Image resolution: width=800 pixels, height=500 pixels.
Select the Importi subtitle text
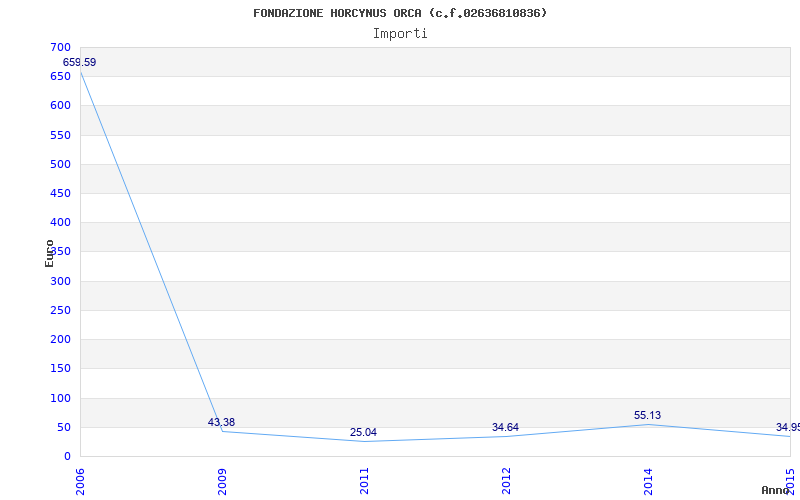400,34
